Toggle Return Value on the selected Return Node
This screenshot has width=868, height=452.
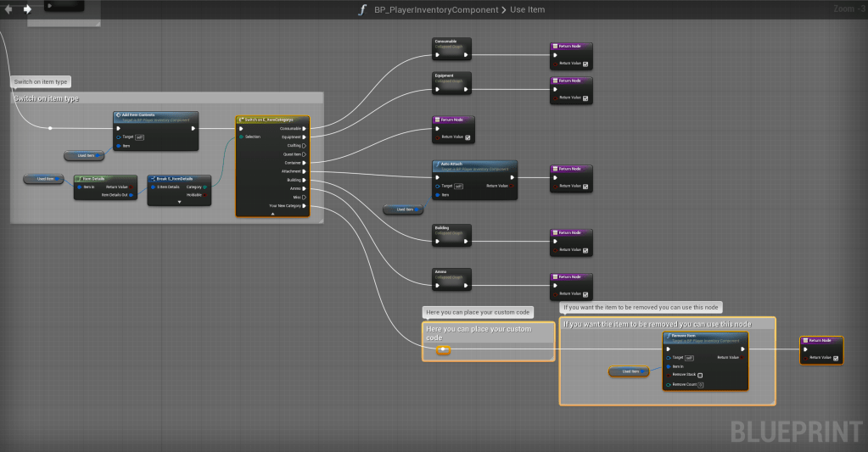coord(836,358)
